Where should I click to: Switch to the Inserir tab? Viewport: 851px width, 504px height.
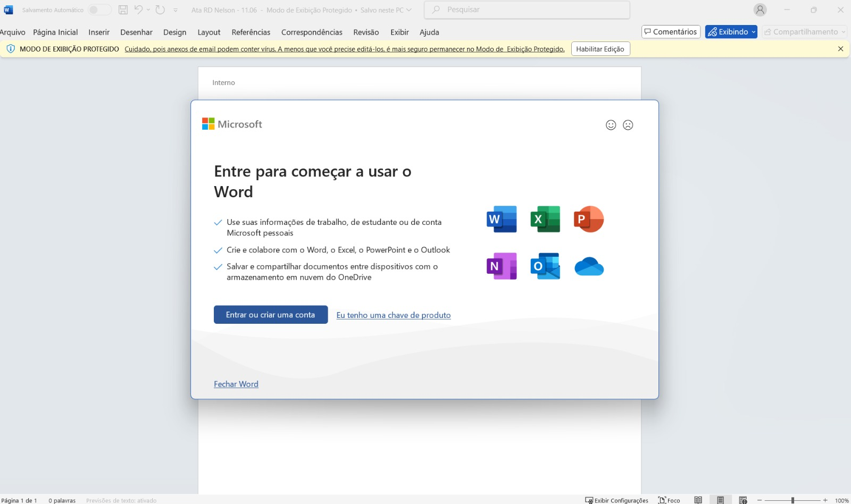point(99,32)
